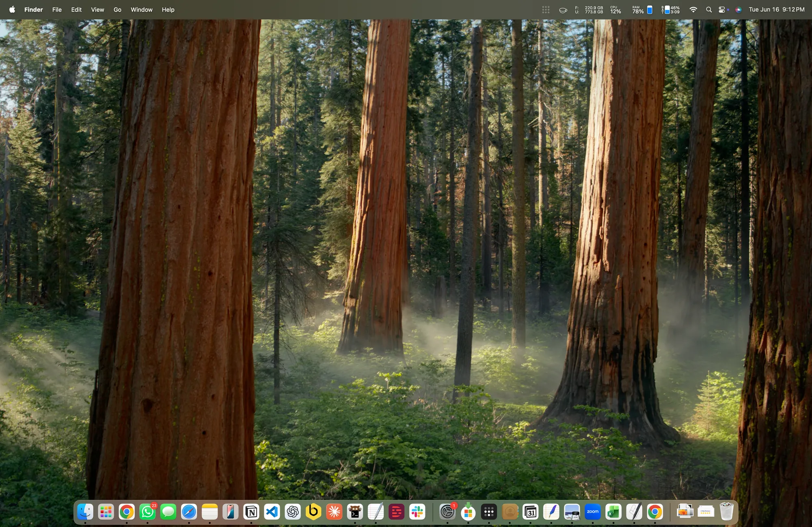The image size is (812, 527).
Task: Launch Chrome next to Launchpad in dock
Action: click(x=127, y=512)
